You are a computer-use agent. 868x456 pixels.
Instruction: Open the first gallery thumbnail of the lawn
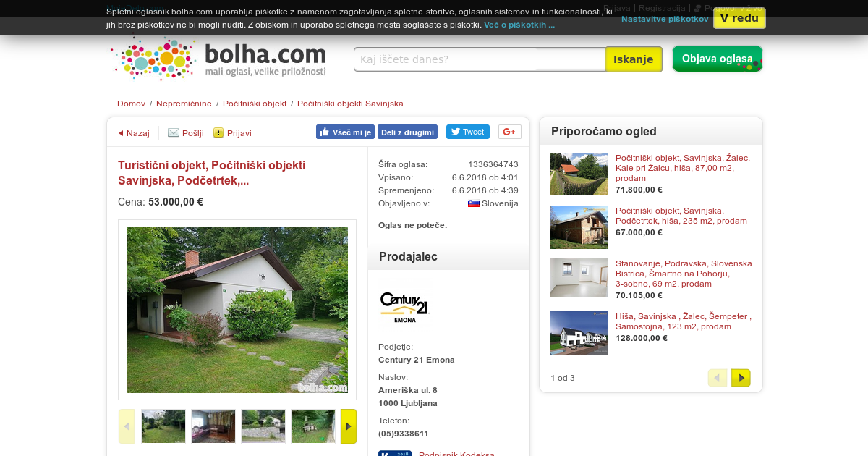tap(163, 426)
